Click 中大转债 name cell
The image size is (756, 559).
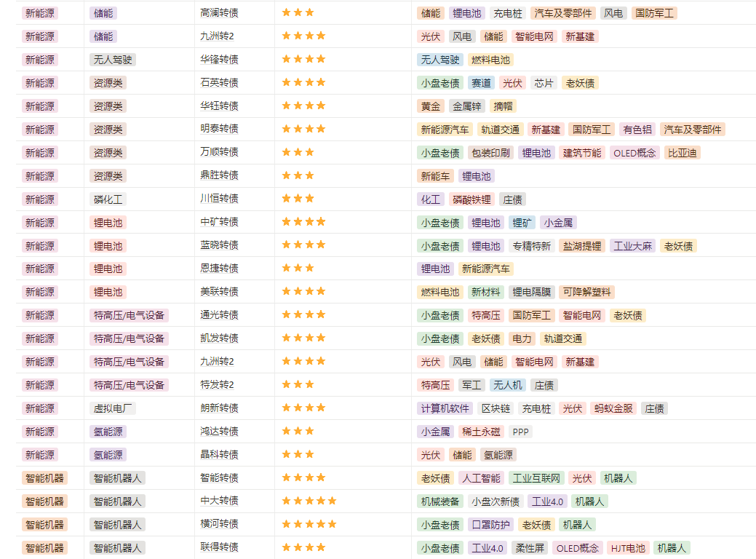pos(219,501)
